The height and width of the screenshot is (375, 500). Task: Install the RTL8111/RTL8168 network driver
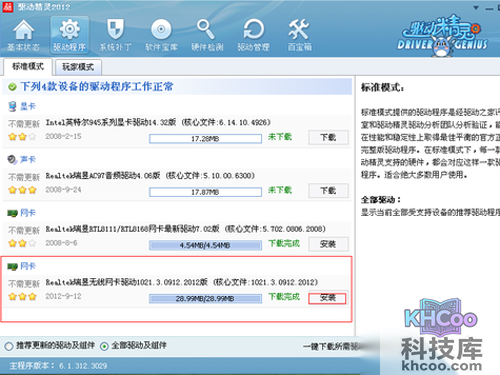[328, 244]
